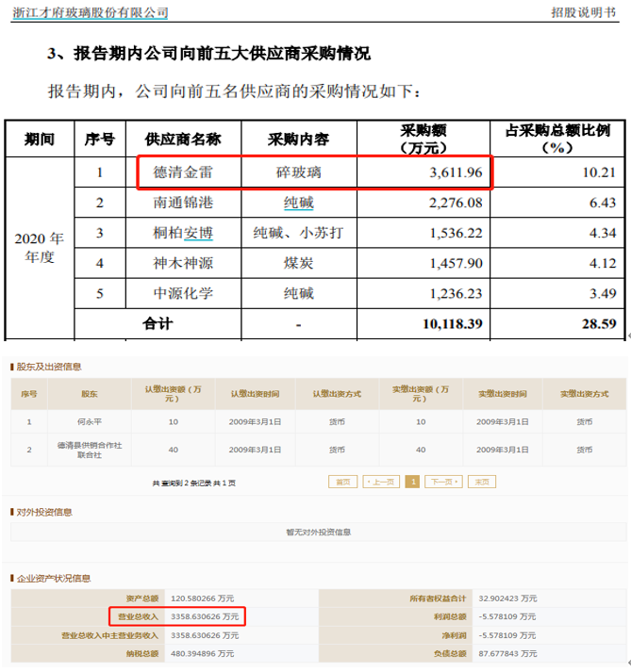631x672 pixels.
Task: Select 负债总额 value 87.677843 万元
Action: pyautogui.click(x=507, y=653)
